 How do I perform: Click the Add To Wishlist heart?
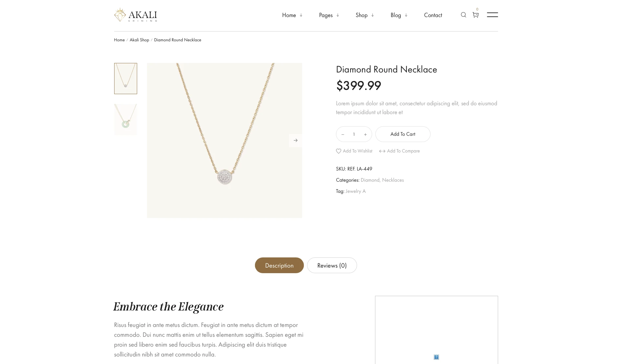coord(339,151)
